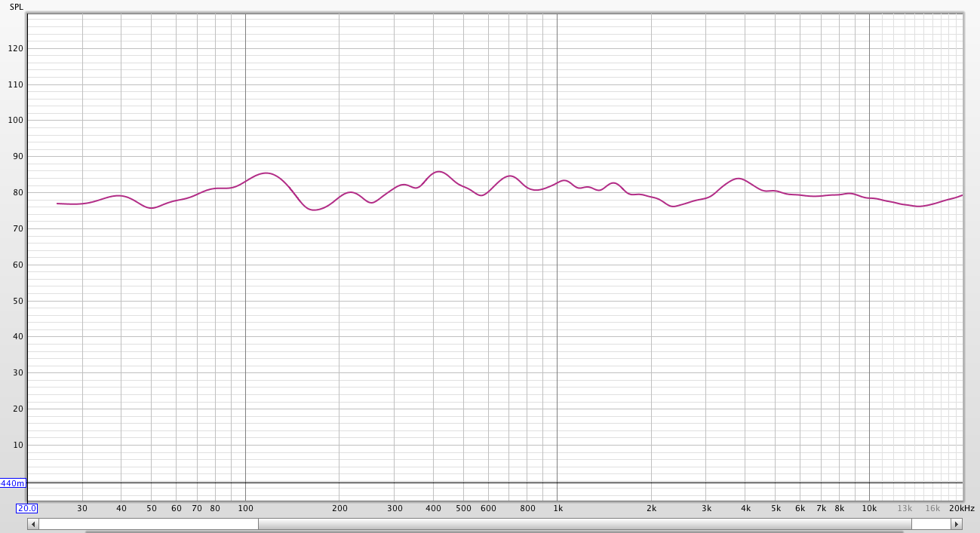Click the 120 value on SPL axis
The image size is (980, 533).
[x=16, y=48]
